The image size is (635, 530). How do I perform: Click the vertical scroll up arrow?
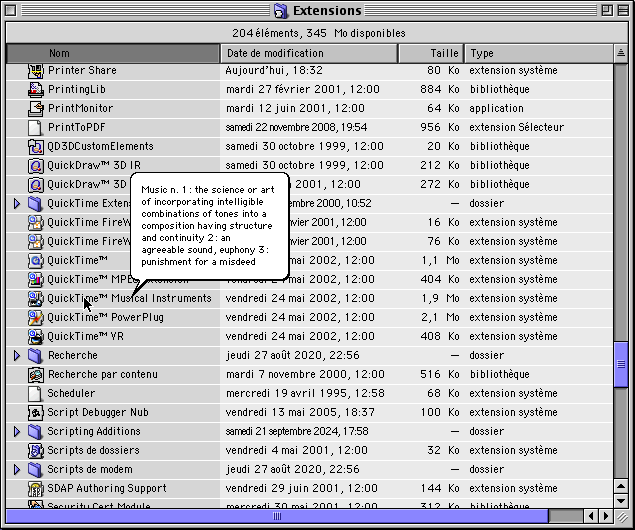coord(621,486)
